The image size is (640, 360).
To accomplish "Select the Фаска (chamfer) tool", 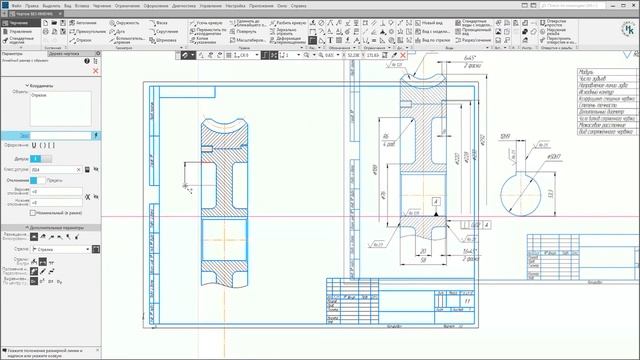I will 158,23.
